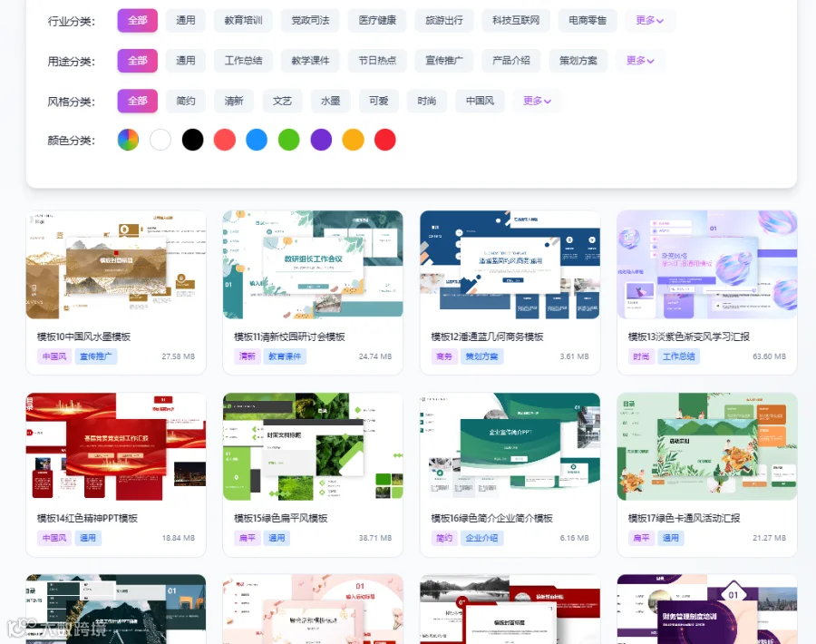Click 商务 tag on 模板12 card
816x644 pixels.
(x=444, y=356)
